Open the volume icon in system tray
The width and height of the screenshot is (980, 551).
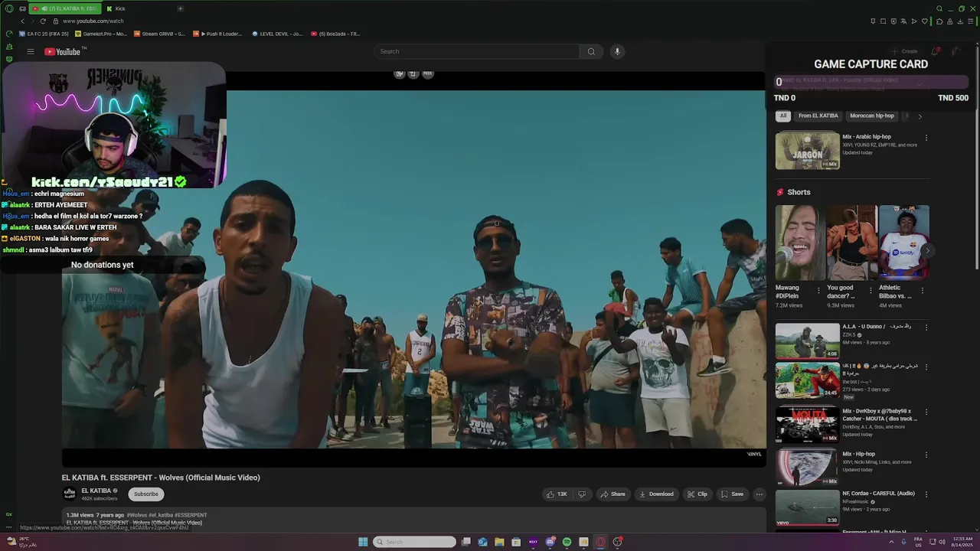(941, 542)
